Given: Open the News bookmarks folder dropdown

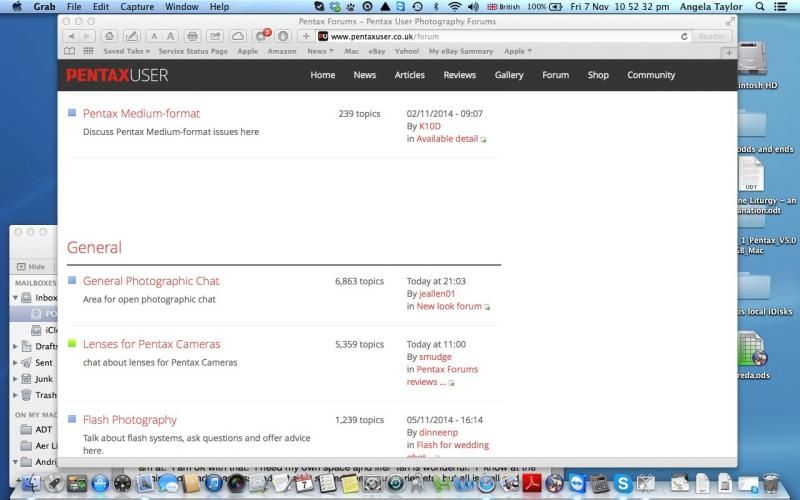Looking at the screenshot, I should pyautogui.click(x=320, y=51).
